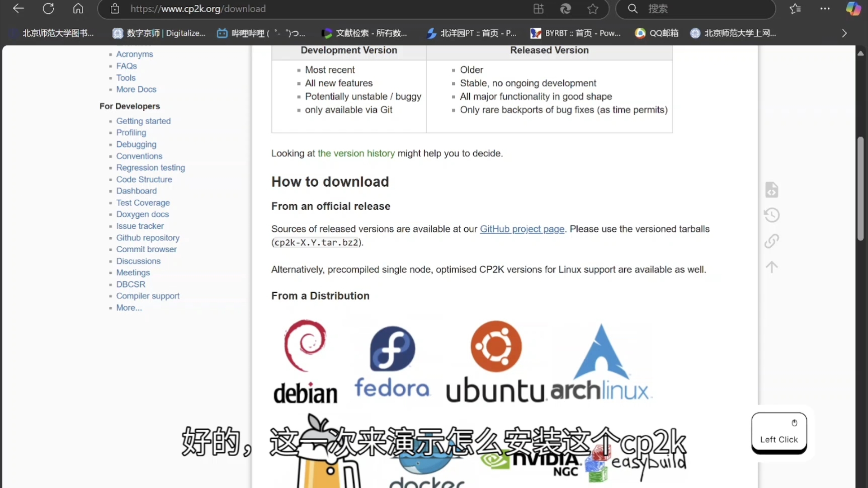
Task: Open the browser three-dots settings menu
Action: (825, 9)
